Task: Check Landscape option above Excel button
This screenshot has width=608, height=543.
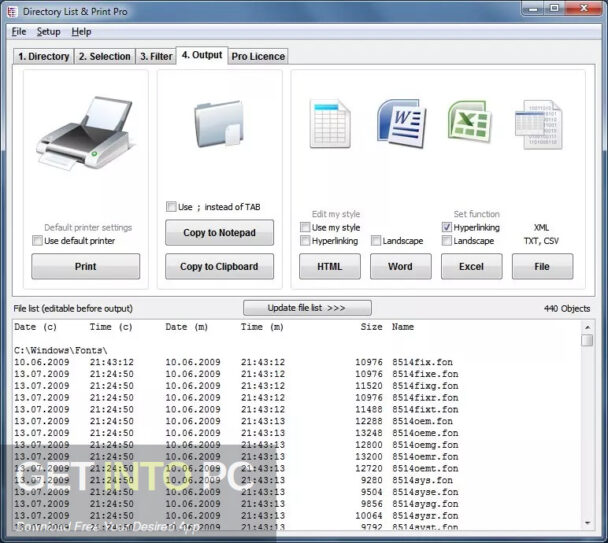Action: (x=447, y=240)
